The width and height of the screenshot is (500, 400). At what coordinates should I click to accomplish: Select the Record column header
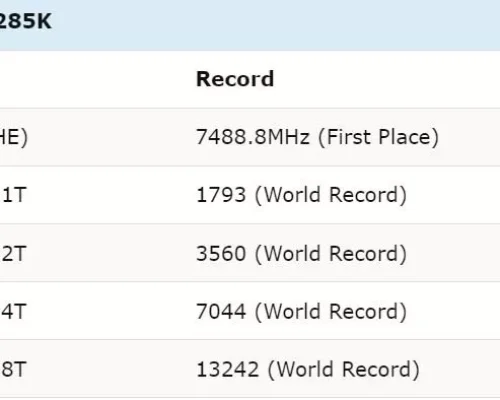235,79
